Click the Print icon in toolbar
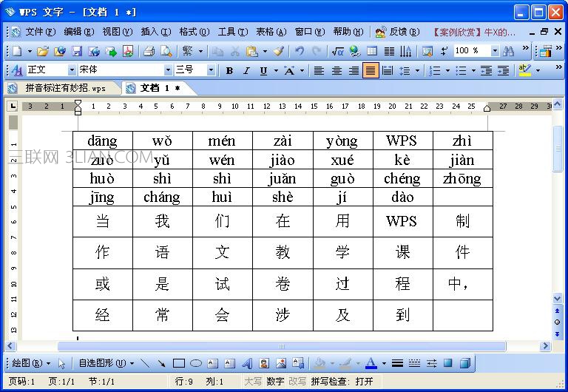 click(x=149, y=51)
